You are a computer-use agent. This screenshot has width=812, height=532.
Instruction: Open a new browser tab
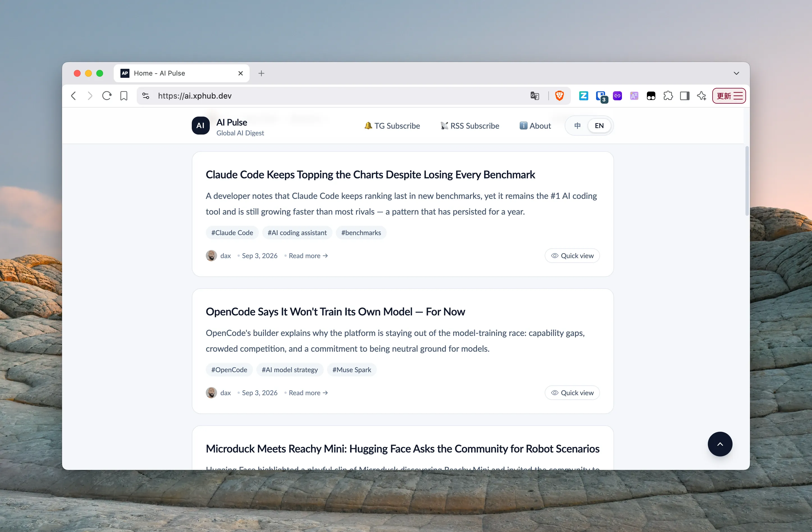coord(261,73)
